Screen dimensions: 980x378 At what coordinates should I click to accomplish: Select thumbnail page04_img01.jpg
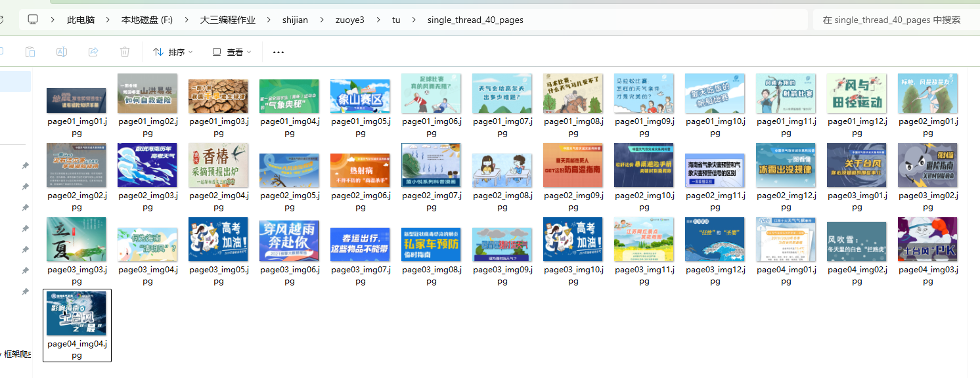coord(786,240)
